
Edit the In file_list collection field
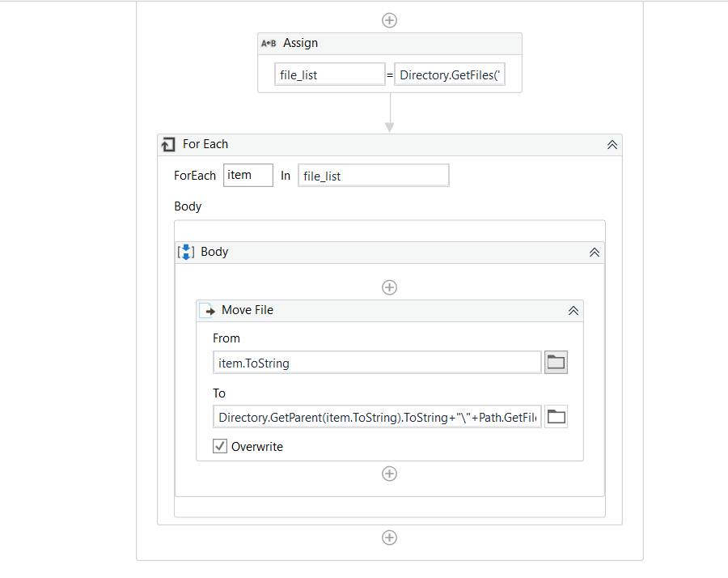point(373,176)
